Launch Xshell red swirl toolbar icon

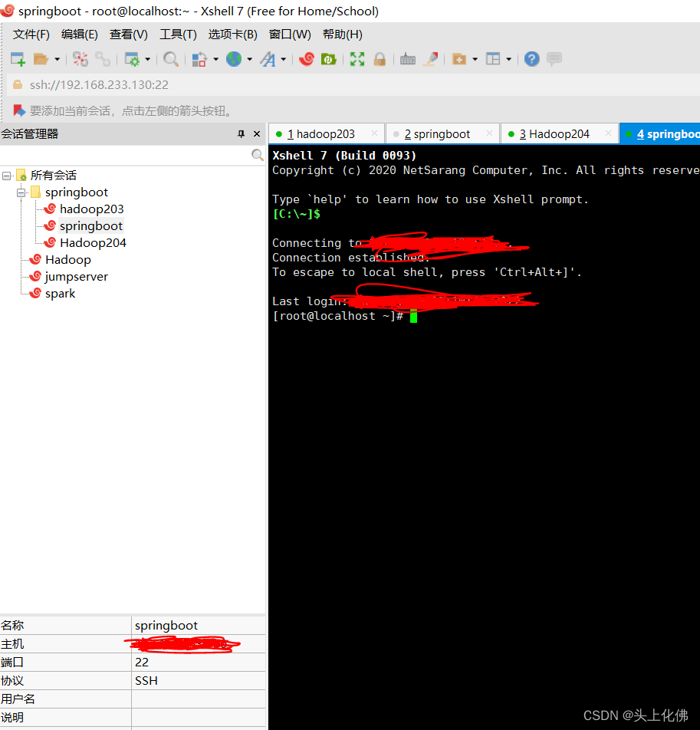[306, 59]
